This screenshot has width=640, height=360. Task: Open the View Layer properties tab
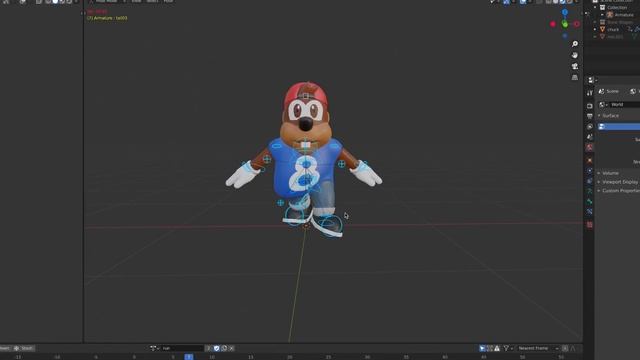[590, 127]
